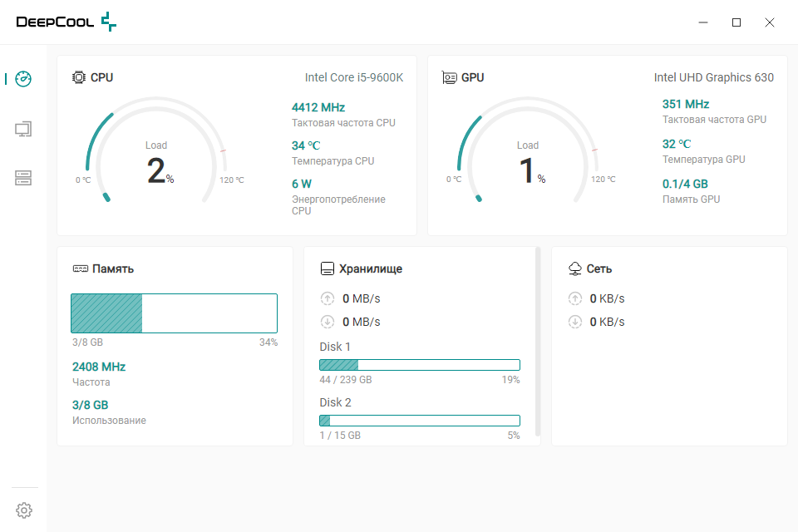Click the storage panel scrollbar

point(538,341)
